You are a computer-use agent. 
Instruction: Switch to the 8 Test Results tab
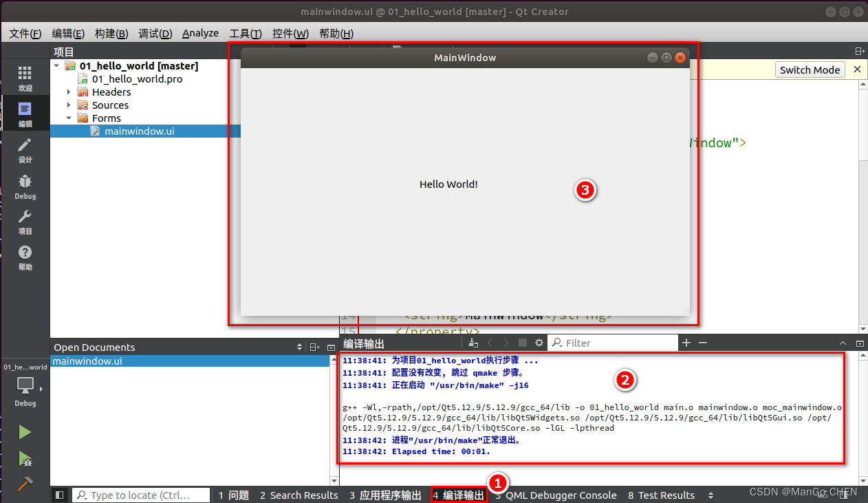coord(661,495)
